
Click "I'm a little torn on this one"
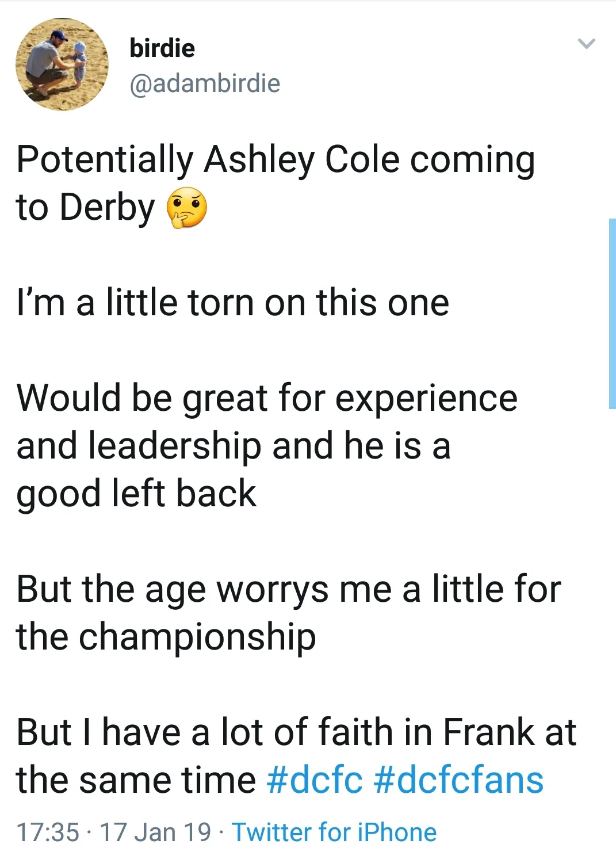[x=232, y=303]
